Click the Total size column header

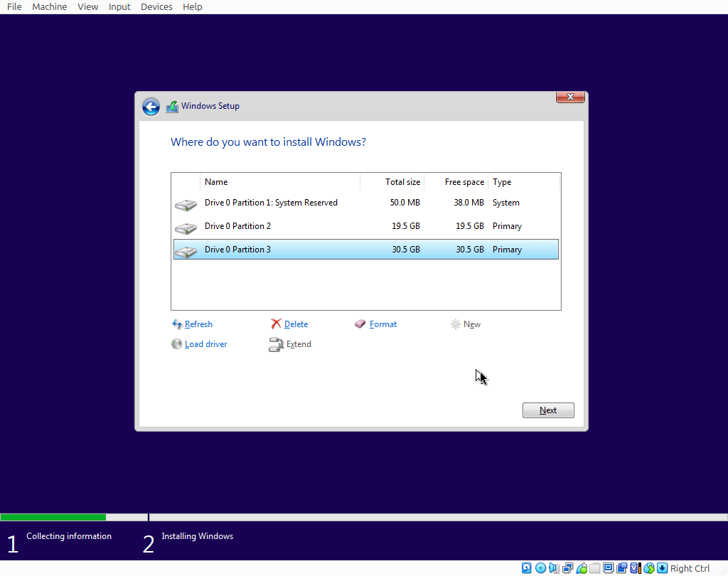(402, 182)
